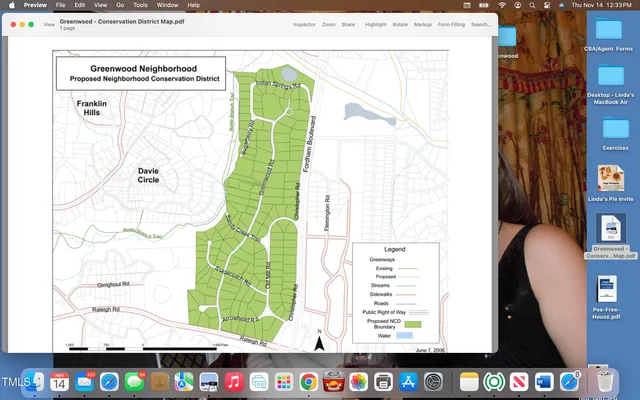This screenshot has width=640, height=400.
Task: Open the Inspector in Preview toolbar
Action: 304,24
